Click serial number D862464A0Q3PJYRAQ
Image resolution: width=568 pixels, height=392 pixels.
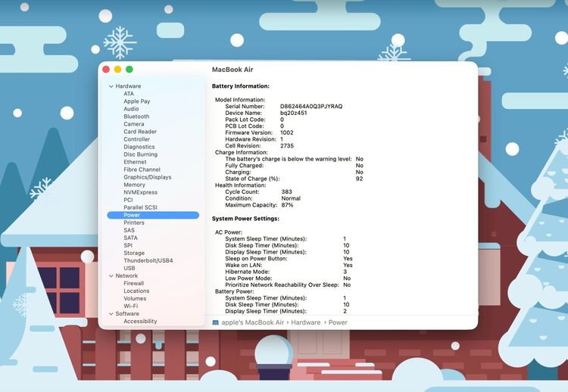[311, 107]
